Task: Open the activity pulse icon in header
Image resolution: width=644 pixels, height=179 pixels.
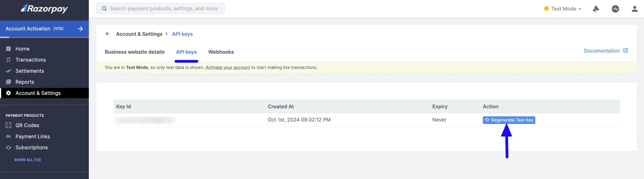Action: pos(615,9)
